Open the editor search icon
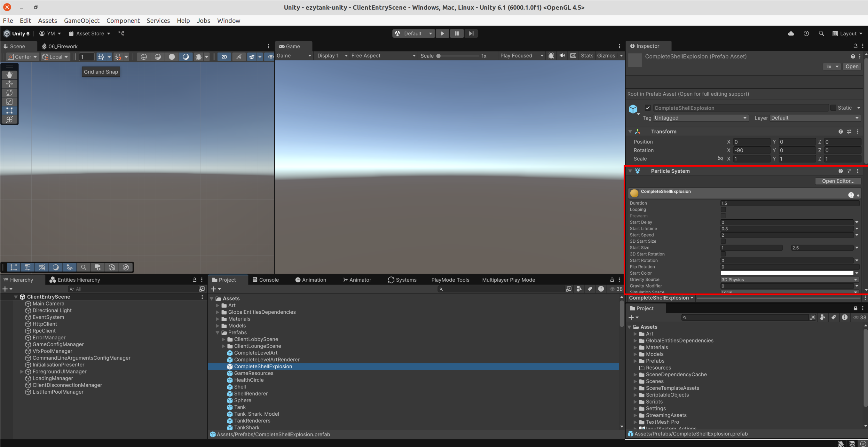Screen dimensions: 868x447 tap(822, 33)
